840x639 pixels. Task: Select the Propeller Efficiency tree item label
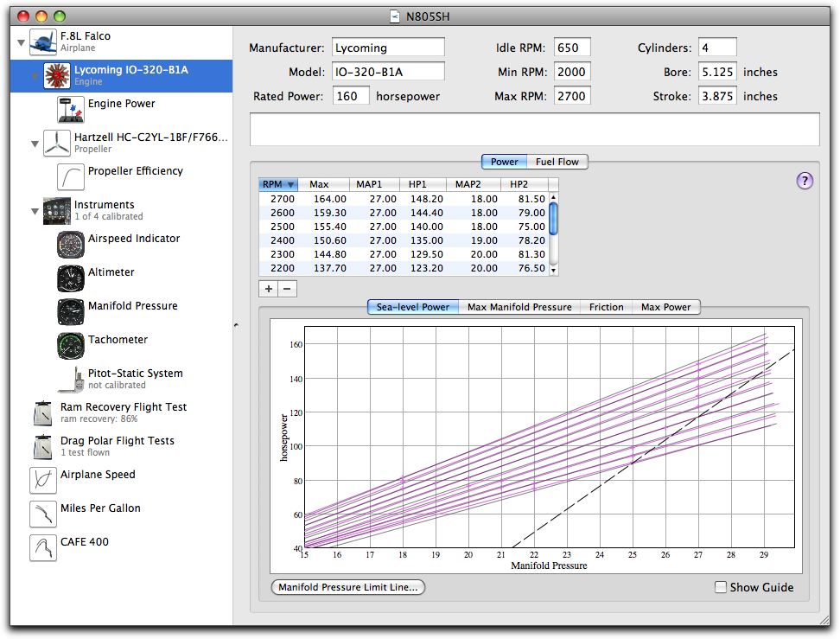coord(136,171)
